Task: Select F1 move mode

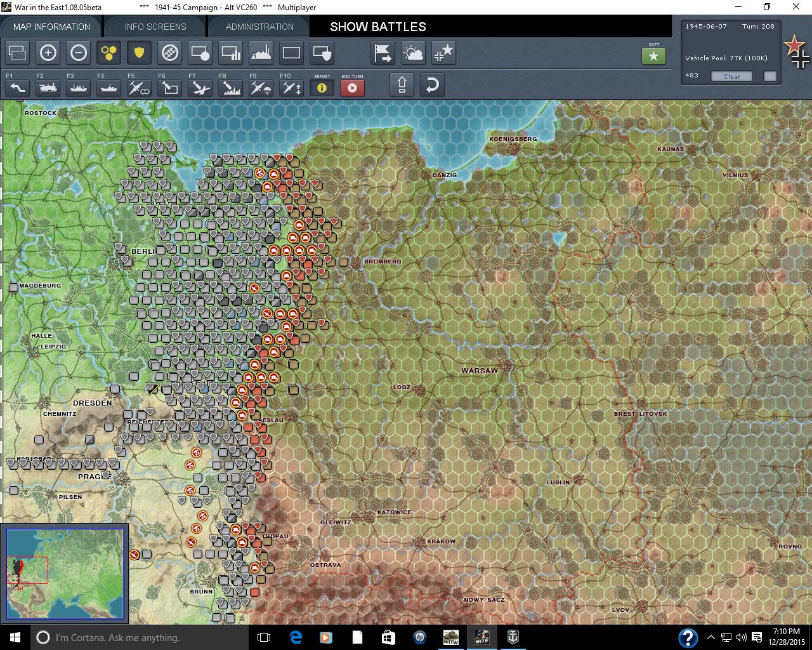Action: pyautogui.click(x=18, y=88)
